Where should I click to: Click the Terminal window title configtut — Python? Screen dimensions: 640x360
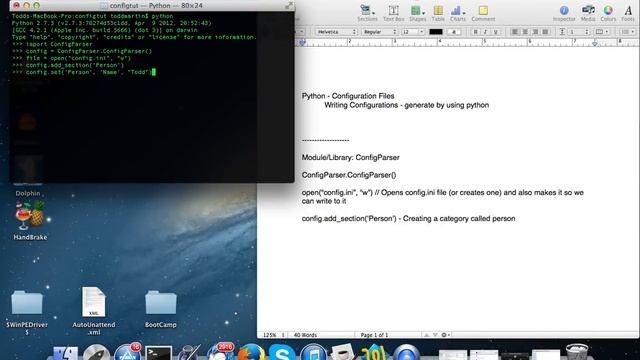click(x=156, y=6)
